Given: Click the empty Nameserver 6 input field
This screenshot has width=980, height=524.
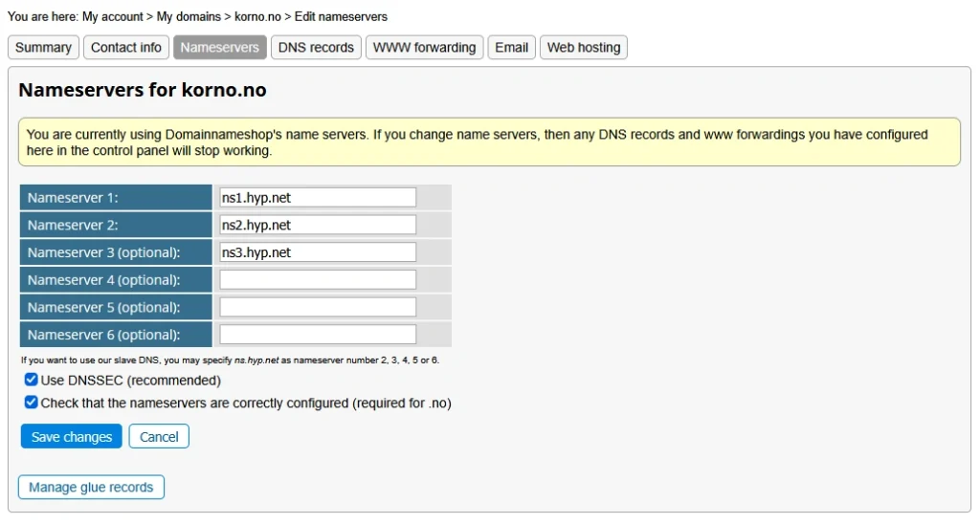Looking at the screenshot, I should click(318, 335).
